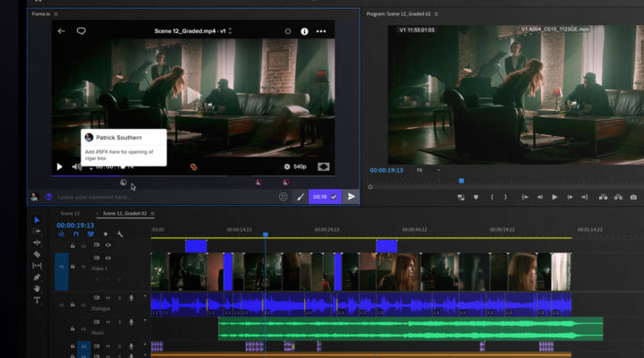Select the Track Select Forward tool
The width and height of the screenshot is (644, 358).
[37, 232]
